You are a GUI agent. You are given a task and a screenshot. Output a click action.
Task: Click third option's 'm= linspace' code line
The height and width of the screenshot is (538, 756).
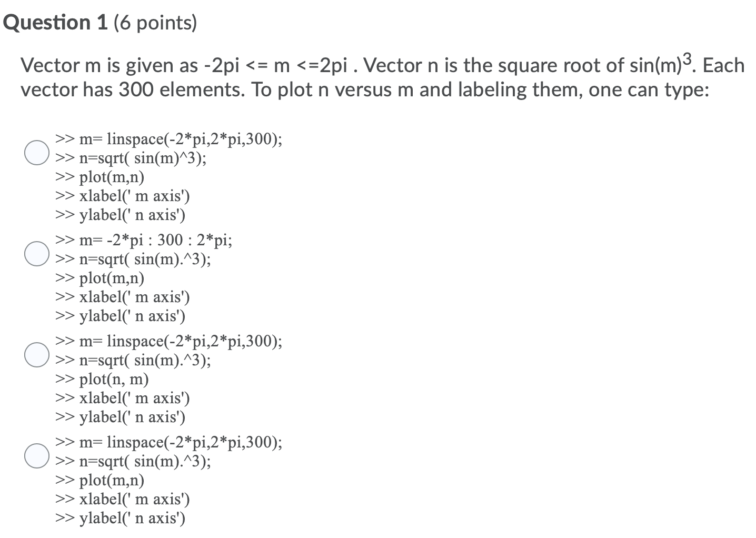coord(169,341)
